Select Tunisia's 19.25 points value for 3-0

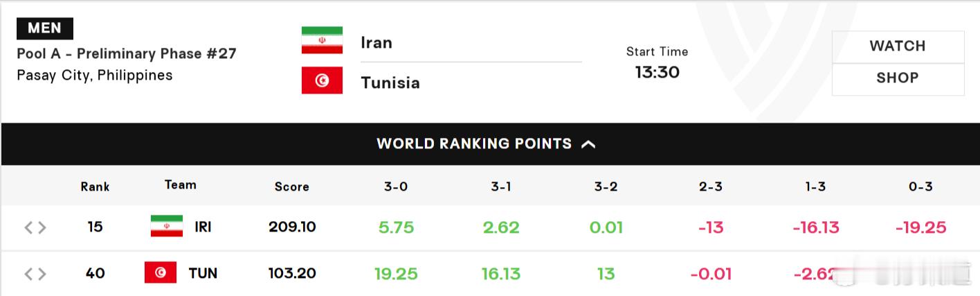[396, 274]
